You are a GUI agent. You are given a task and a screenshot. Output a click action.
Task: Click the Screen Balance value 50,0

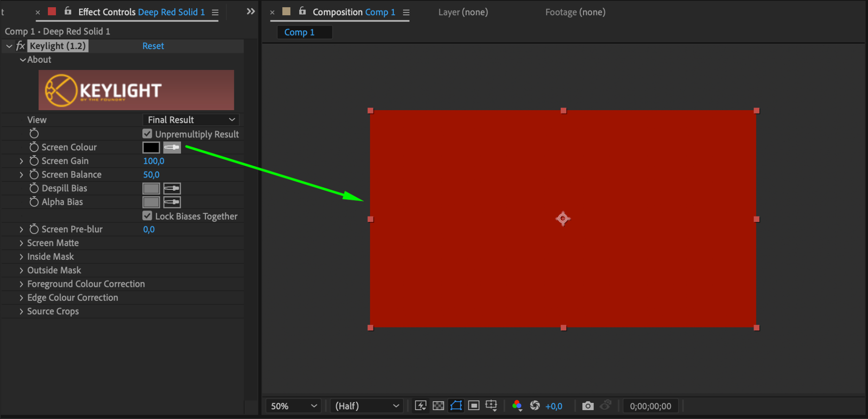(151, 175)
